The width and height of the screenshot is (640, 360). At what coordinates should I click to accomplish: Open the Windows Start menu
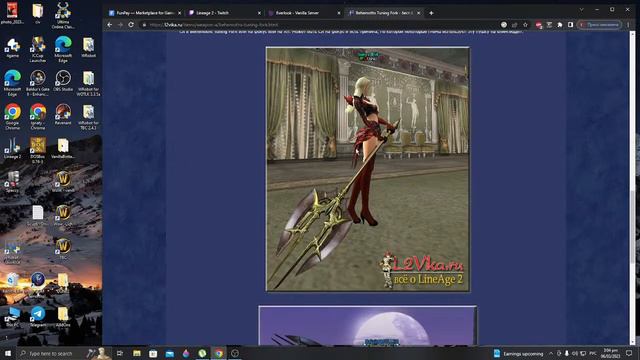point(8,353)
